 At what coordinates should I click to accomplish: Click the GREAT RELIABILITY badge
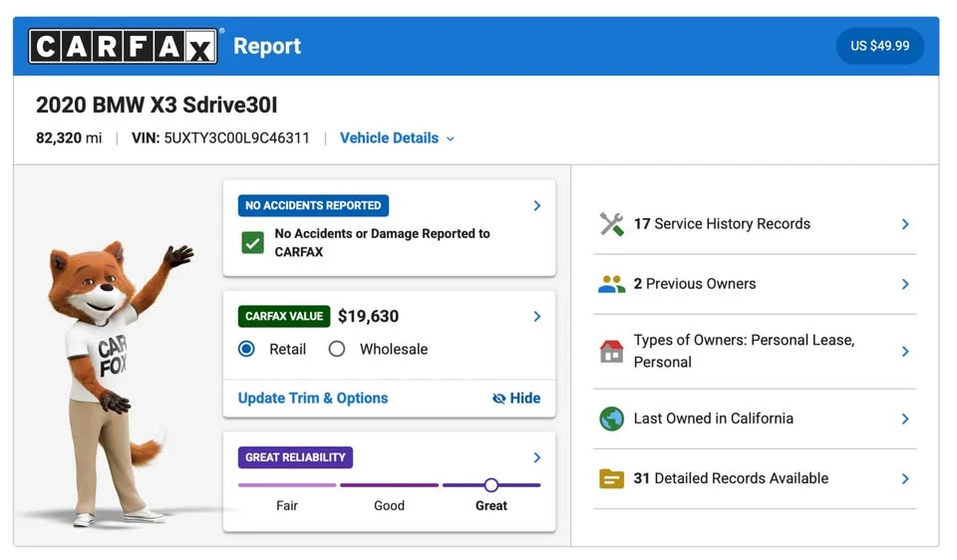coord(295,457)
